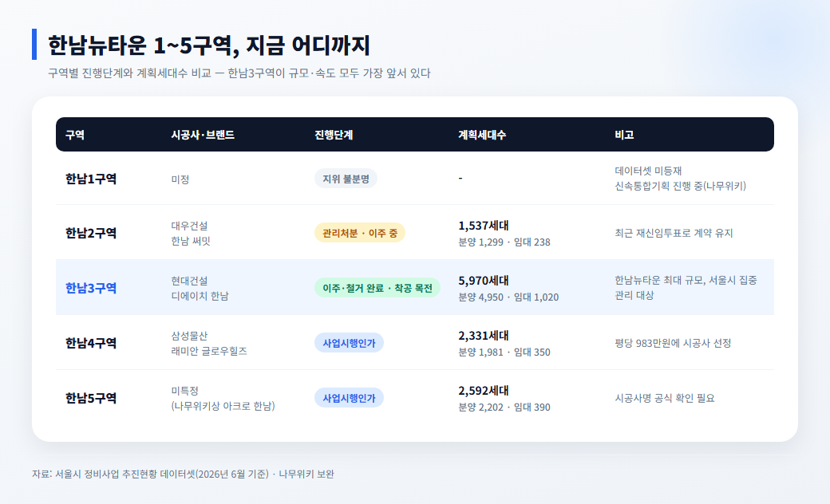Click the 미정 builder cell for 한남1구역
830x504 pixels.
coord(180,179)
